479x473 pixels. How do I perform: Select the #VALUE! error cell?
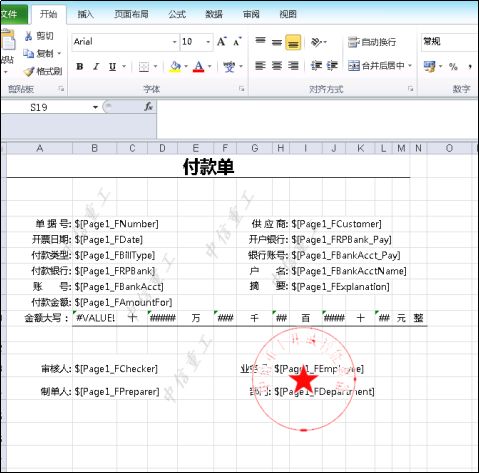tap(95, 318)
